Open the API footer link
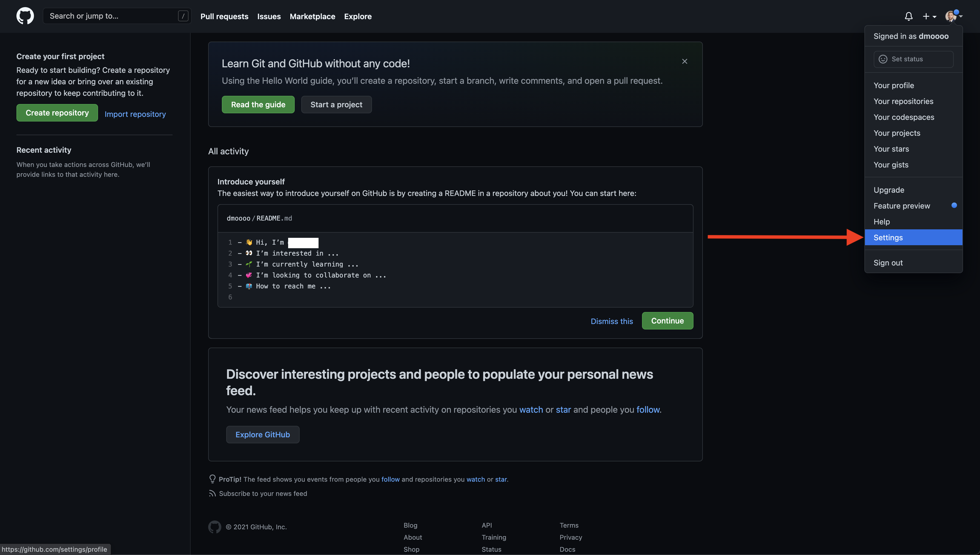The width and height of the screenshot is (980, 555). (x=487, y=525)
